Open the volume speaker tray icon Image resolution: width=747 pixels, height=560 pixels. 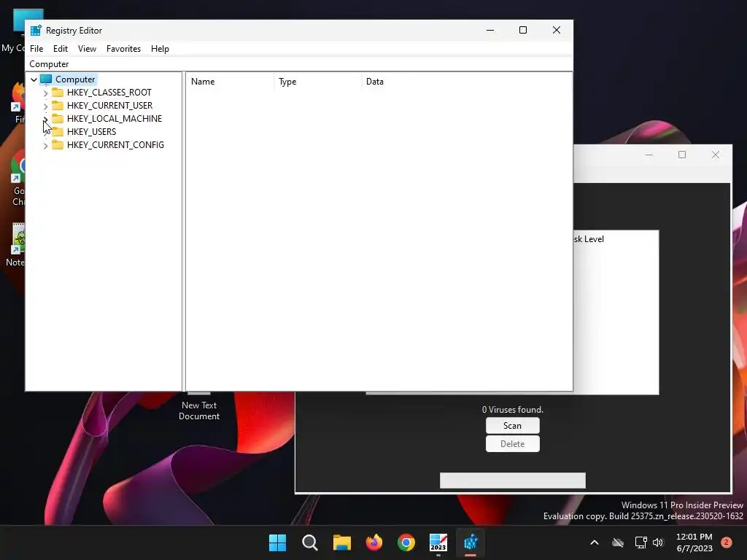(658, 542)
